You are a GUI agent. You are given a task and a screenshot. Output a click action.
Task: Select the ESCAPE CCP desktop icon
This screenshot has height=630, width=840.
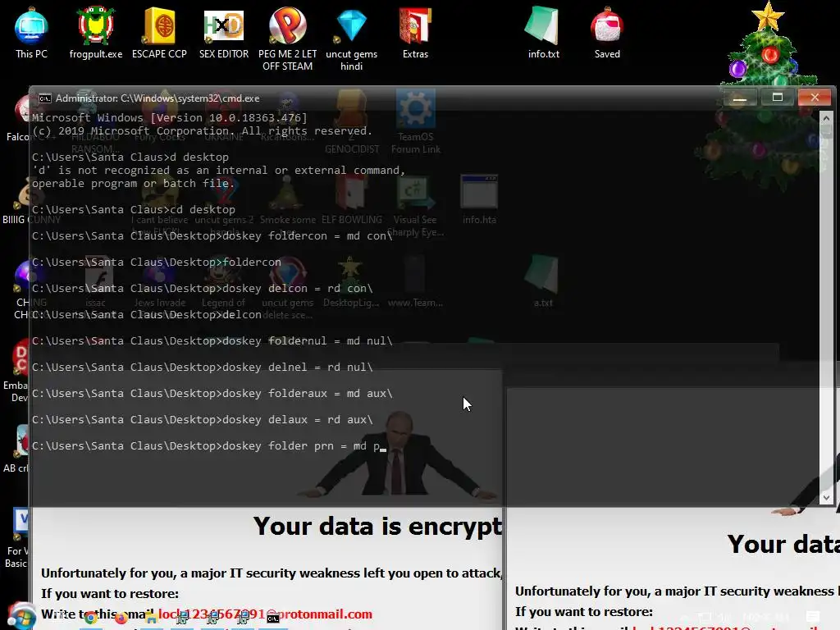pyautogui.click(x=159, y=33)
